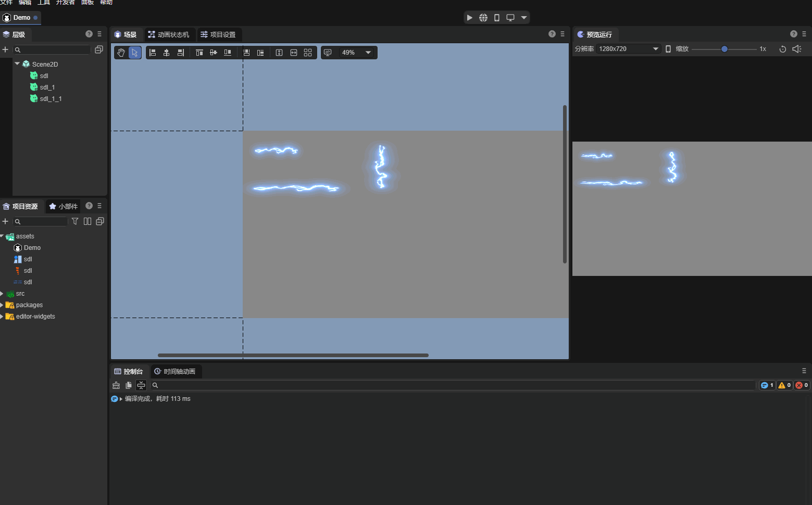Open the 项目设置 tab
Viewport: 812px width, 505px height.
[219, 35]
